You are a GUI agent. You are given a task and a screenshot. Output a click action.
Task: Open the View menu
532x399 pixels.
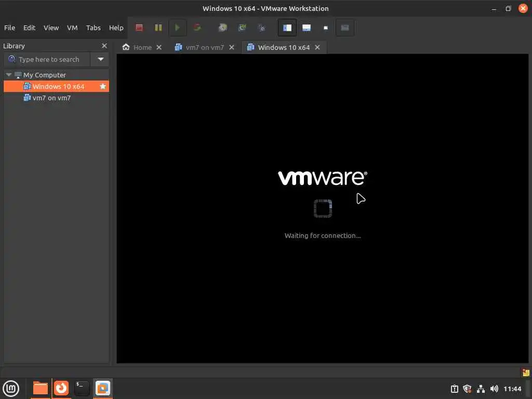click(x=51, y=28)
